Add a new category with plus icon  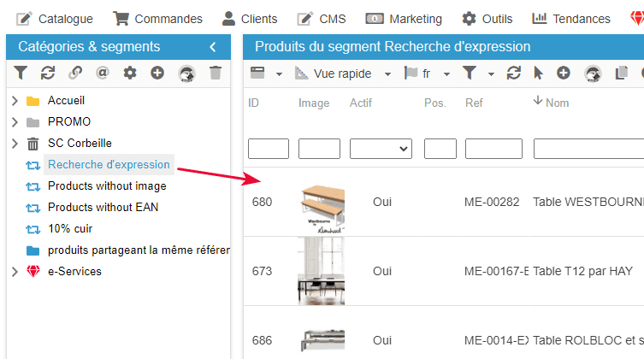[x=157, y=74]
